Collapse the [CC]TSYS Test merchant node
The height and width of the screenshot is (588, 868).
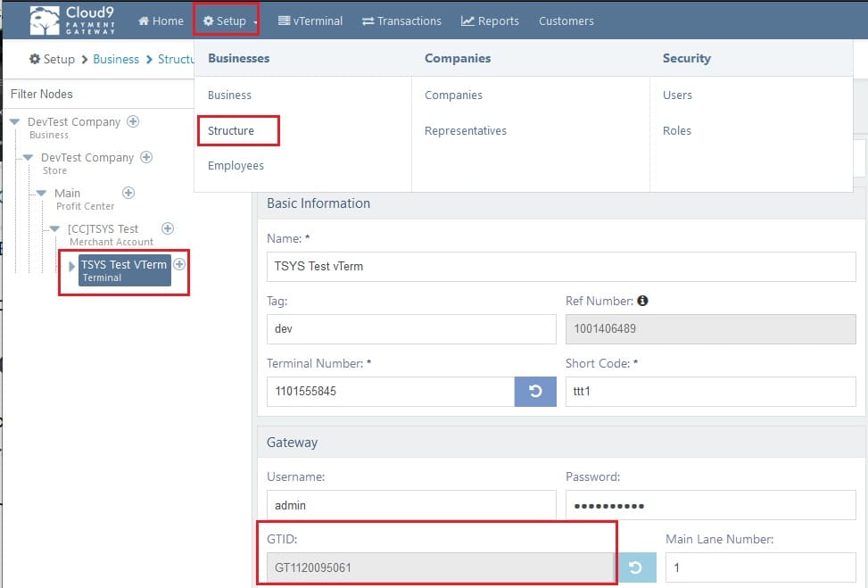[54, 228]
